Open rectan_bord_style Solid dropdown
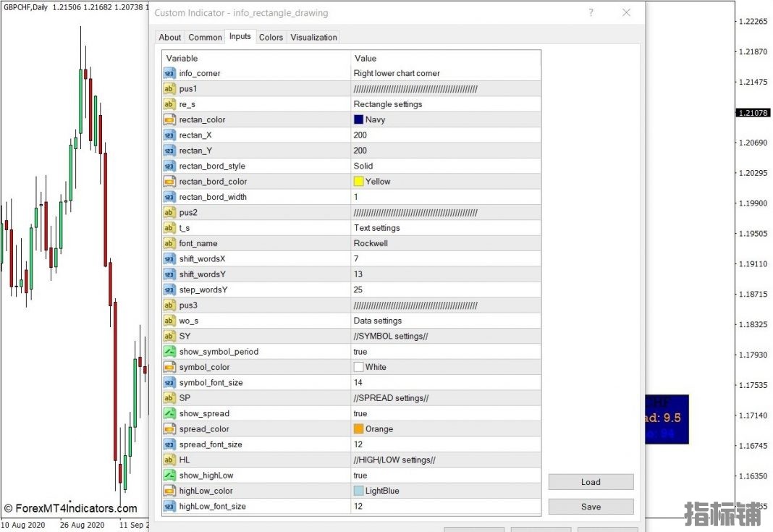This screenshot has width=773, height=532. (x=444, y=166)
